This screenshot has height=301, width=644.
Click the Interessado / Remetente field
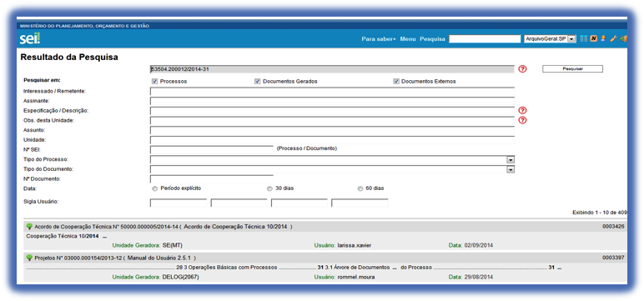point(332,91)
